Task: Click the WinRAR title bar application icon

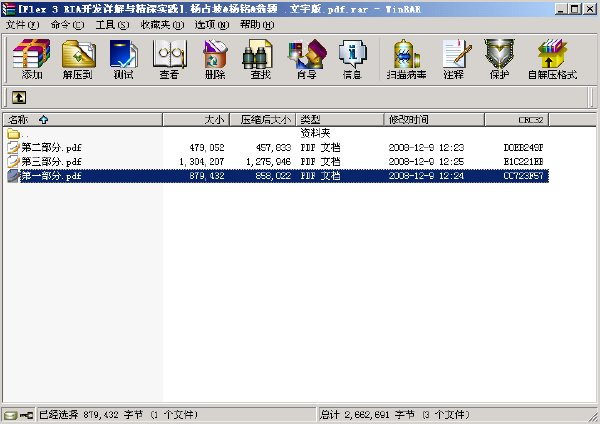Action: [x=8, y=9]
